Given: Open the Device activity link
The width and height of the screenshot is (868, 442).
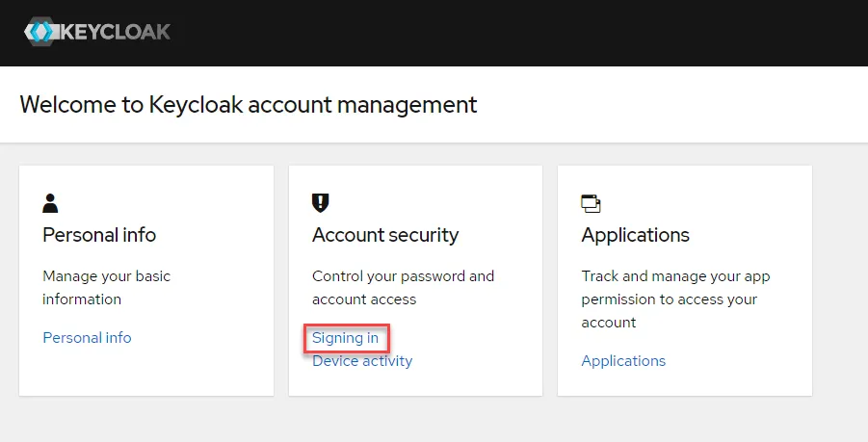Looking at the screenshot, I should [x=362, y=361].
